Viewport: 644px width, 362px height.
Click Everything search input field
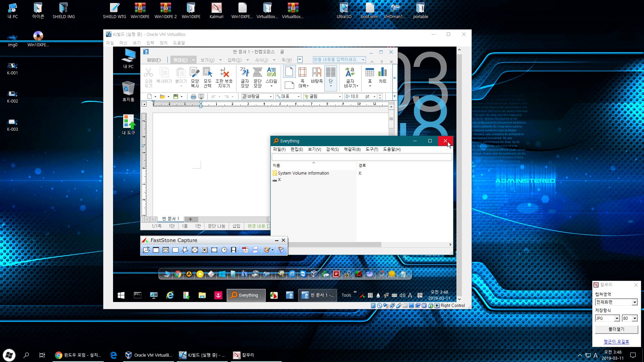[362, 157]
